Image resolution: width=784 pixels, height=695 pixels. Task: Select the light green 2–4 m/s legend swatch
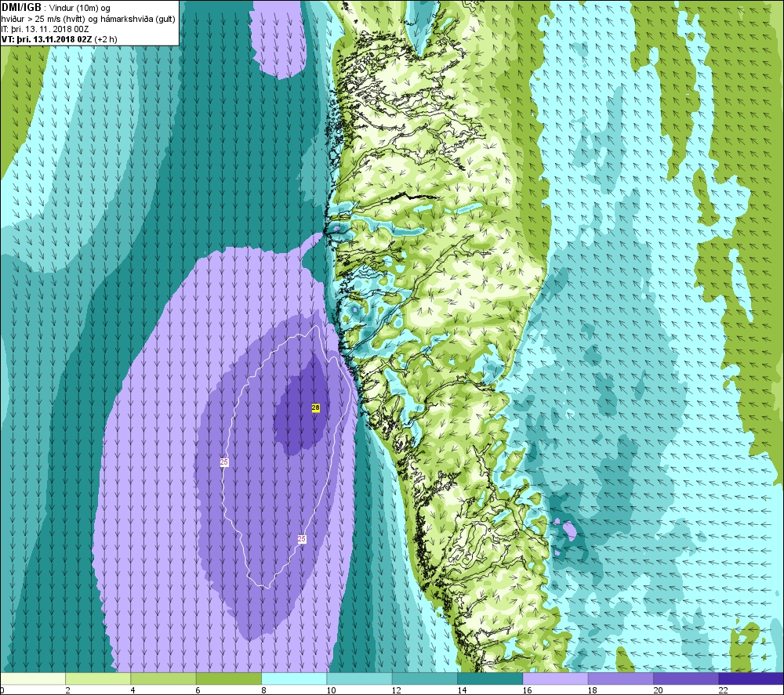pos(98,679)
